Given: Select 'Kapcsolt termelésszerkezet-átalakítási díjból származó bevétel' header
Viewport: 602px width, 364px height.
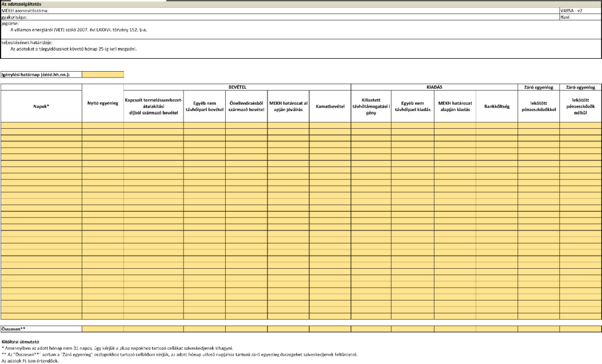Looking at the screenshot, I should coord(153,106).
